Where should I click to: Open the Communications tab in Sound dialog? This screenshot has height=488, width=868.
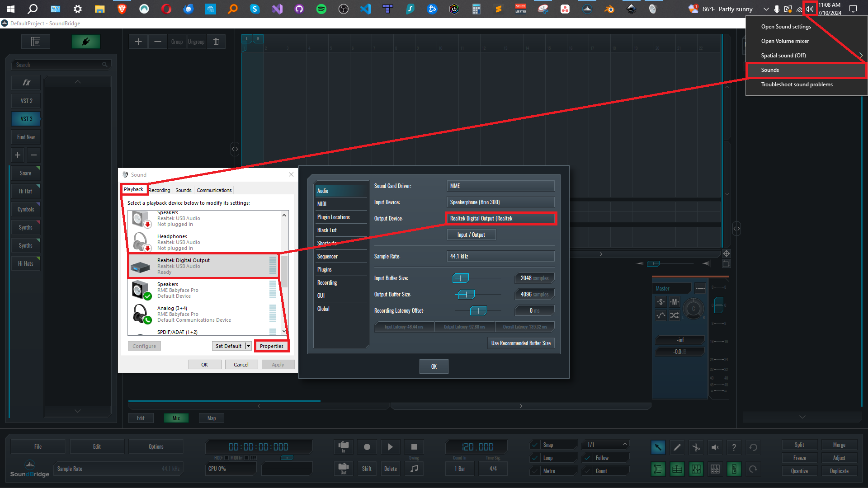pos(214,190)
